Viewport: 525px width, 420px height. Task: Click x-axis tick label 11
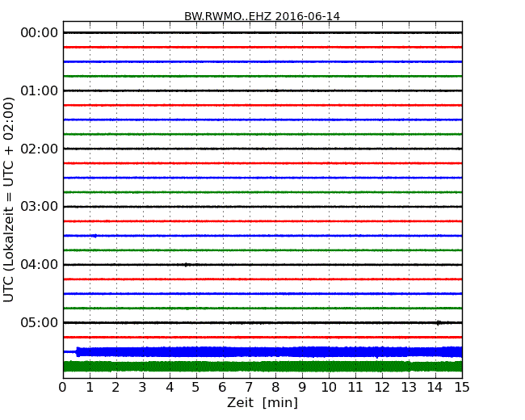tap(355, 388)
